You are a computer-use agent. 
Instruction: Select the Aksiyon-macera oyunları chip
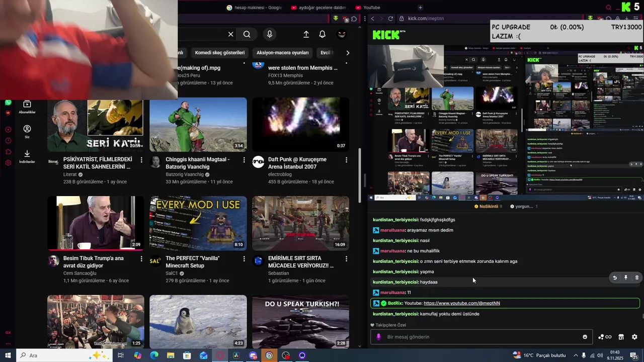click(282, 53)
